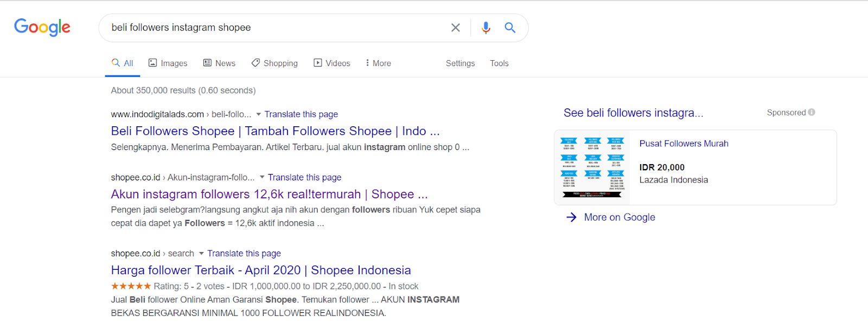Open the Shopping tab
The height and width of the screenshot is (330, 868).
coord(275,63)
